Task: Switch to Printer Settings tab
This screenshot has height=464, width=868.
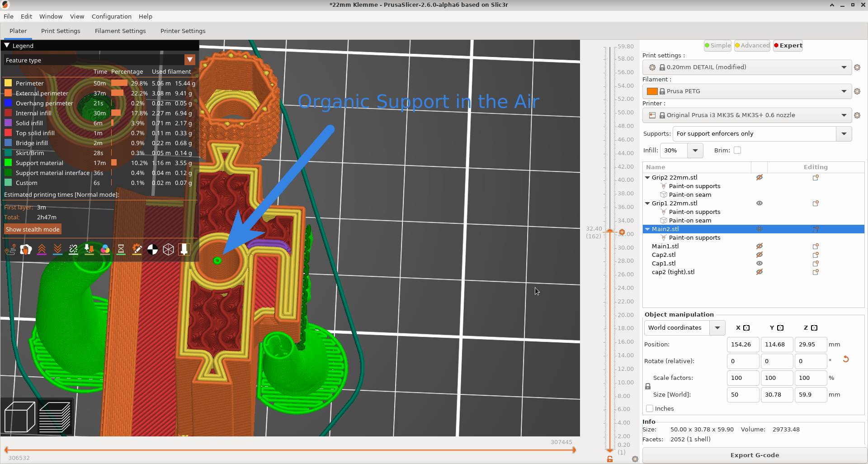Action: pyautogui.click(x=183, y=31)
